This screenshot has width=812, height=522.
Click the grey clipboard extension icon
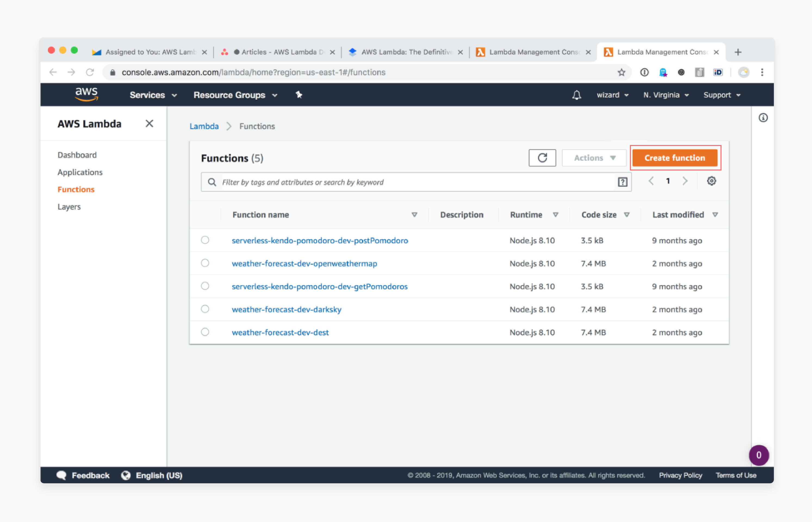tap(699, 72)
